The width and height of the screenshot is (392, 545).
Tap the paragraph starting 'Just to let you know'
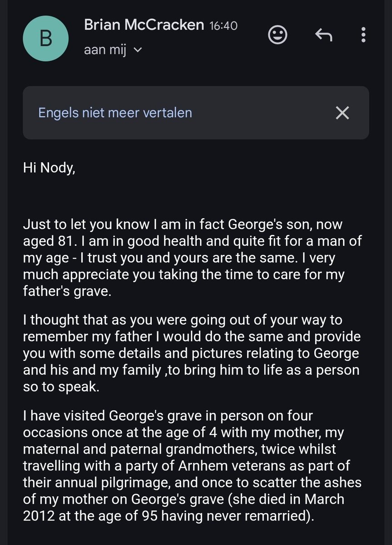click(192, 258)
